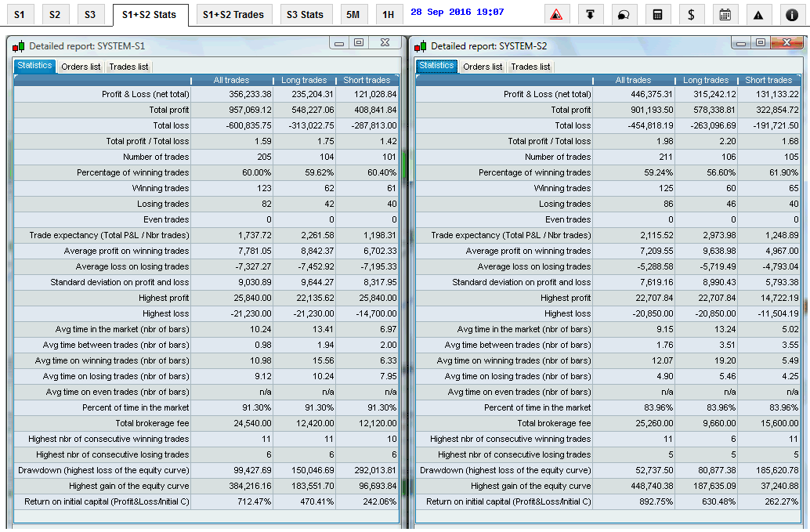810x532 pixels.
Task: Open Orders list in SYSTEM-S1 report
Action: click(x=81, y=67)
